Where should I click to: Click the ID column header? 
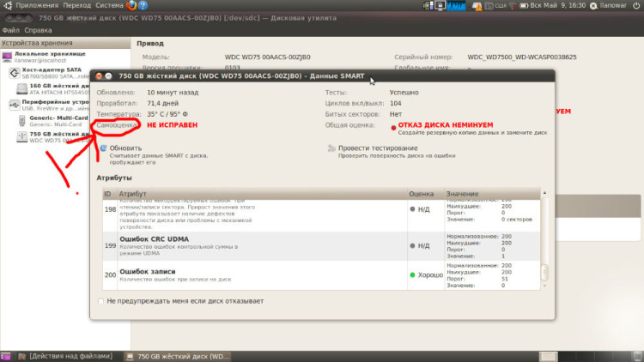coord(110,194)
